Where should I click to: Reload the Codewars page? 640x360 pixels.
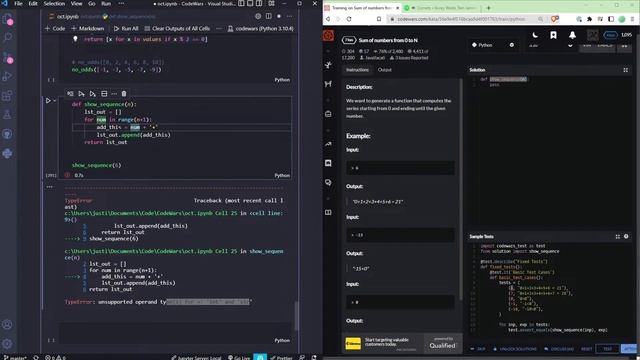pos(349,19)
